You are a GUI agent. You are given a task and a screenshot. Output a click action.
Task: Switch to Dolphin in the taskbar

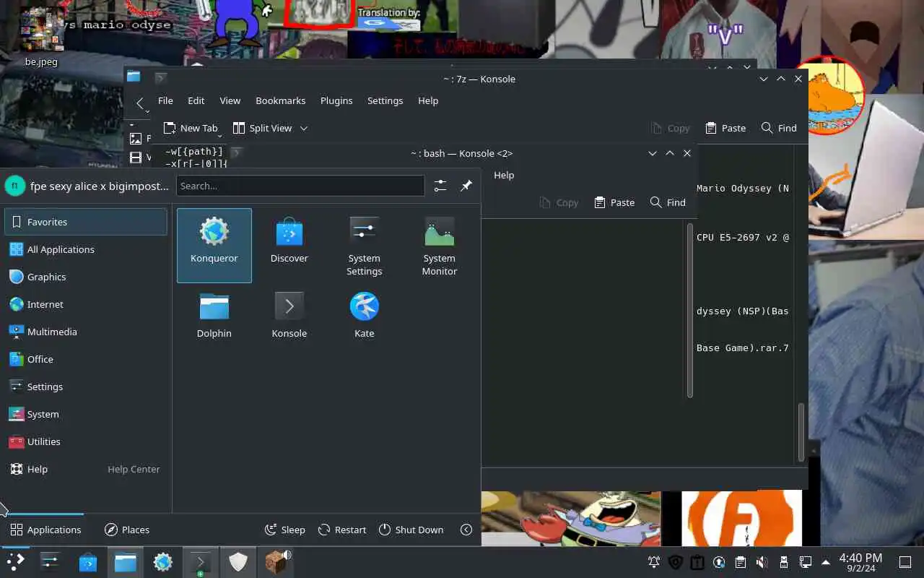pyautogui.click(x=126, y=561)
